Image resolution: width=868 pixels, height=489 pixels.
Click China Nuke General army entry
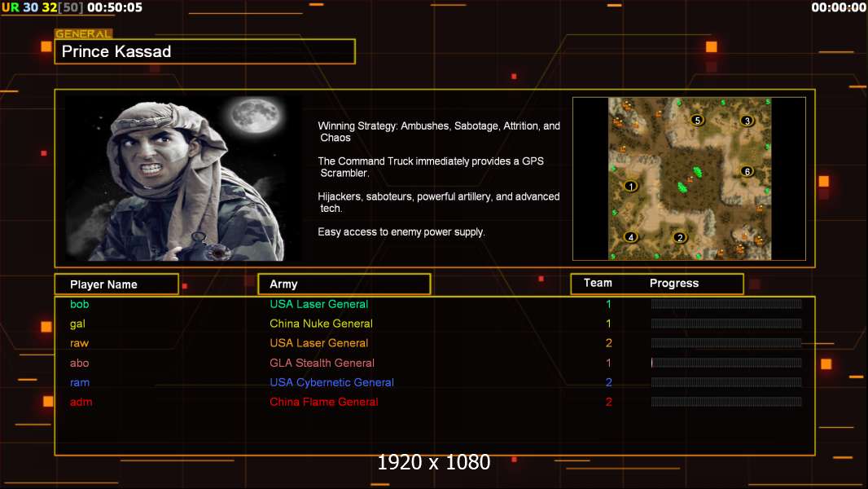pos(321,324)
